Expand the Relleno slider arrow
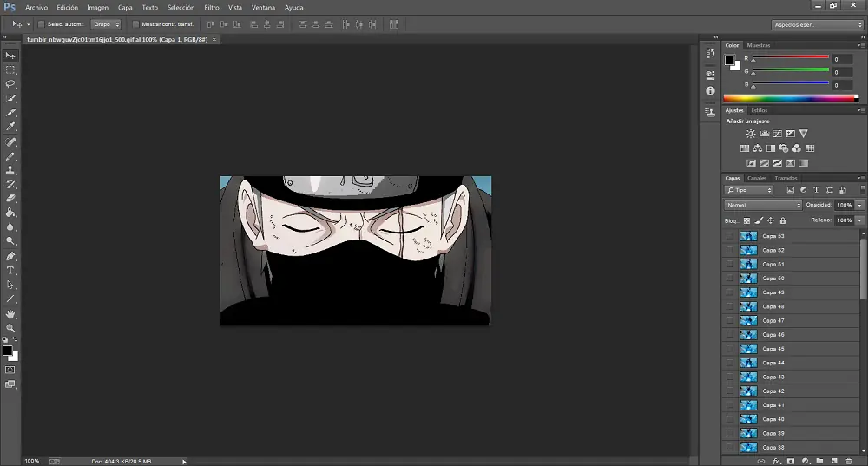Image resolution: width=868 pixels, height=466 pixels. click(859, 220)
